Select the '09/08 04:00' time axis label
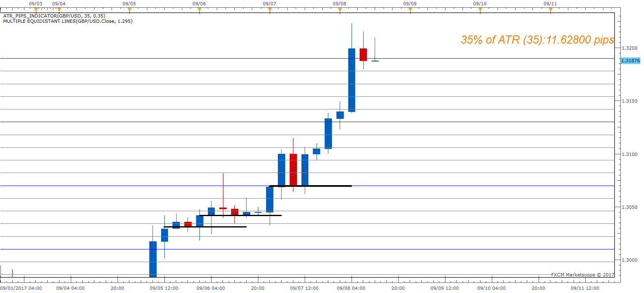Image resolution: width=644 pixels, height=293 pixels. click(x=351, y=288)
